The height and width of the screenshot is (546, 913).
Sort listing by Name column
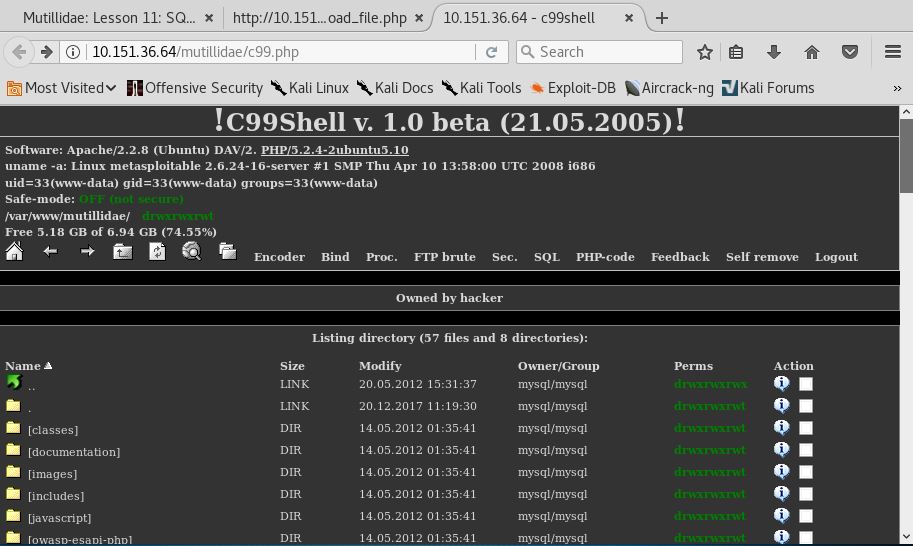click(x=23, y=366)
